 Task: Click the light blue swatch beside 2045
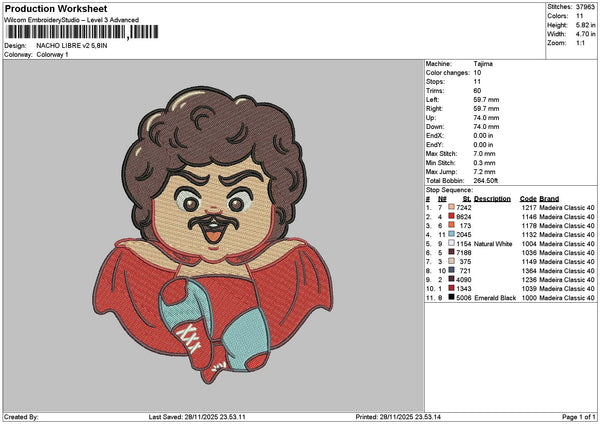(x=452, y=235)
